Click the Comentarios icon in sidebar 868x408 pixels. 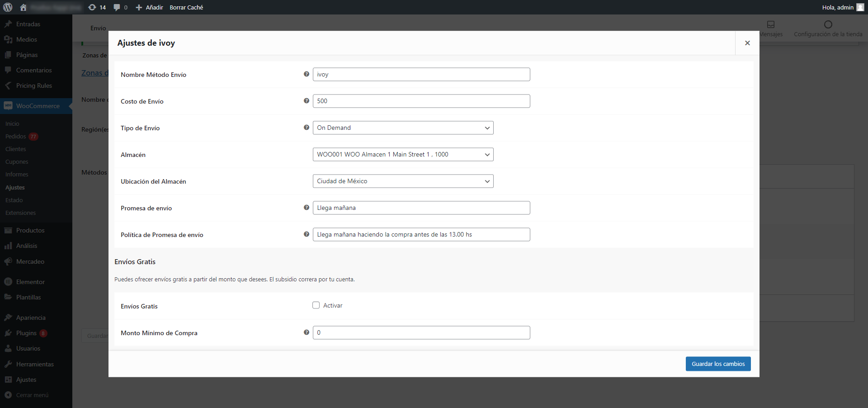(x=8, y=70)
